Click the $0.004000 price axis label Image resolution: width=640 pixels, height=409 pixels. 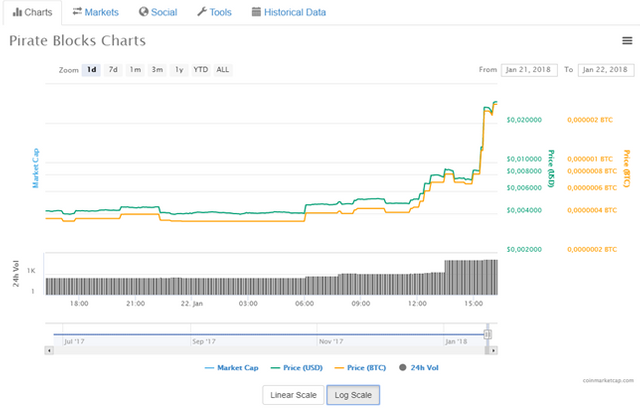click(x=524, y=211)
